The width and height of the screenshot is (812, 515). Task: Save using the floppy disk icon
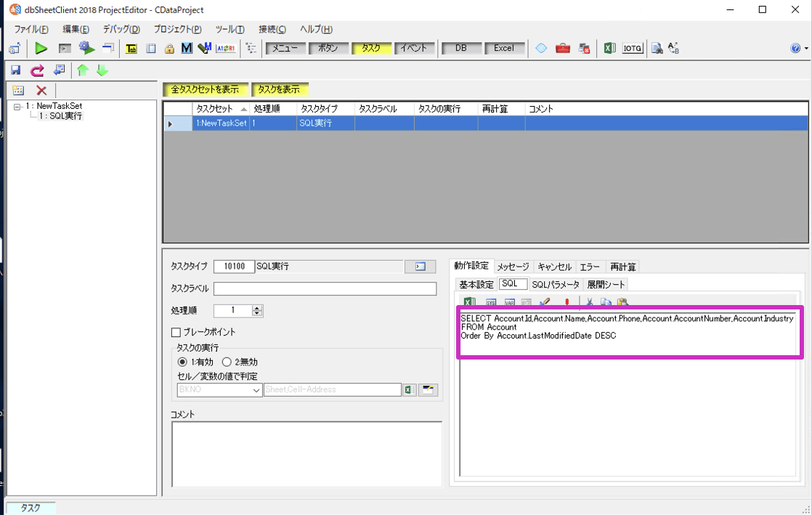click(15, 70)
